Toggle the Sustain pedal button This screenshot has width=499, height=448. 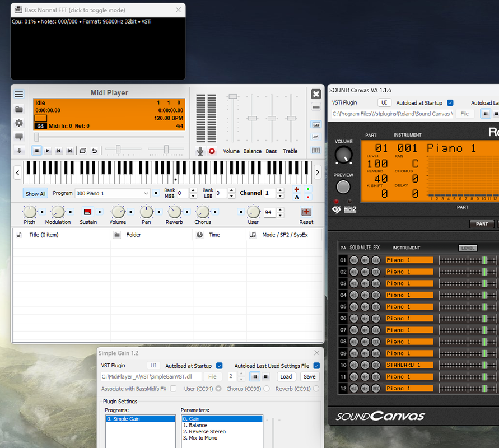[x=87, y=212]
